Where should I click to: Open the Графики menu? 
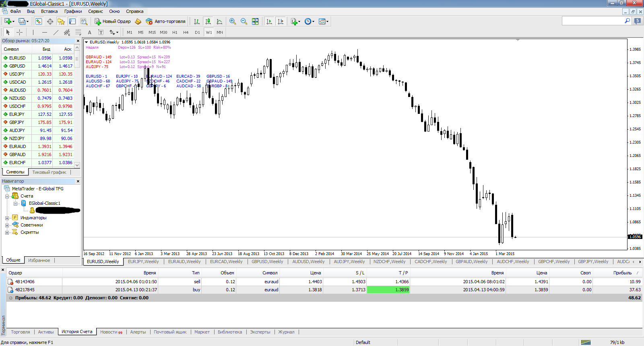tap(73, 11)
